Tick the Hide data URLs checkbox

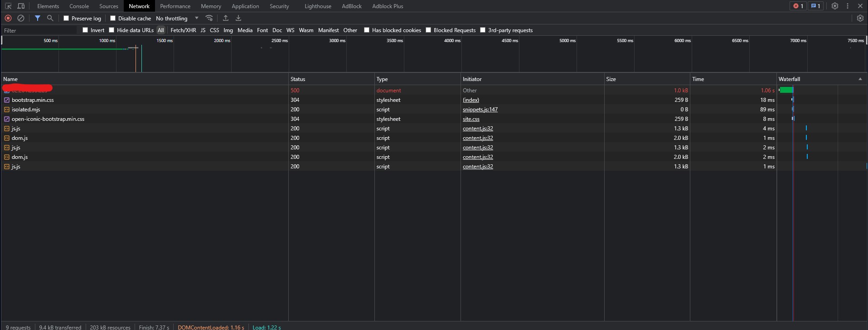click(112, 30)
